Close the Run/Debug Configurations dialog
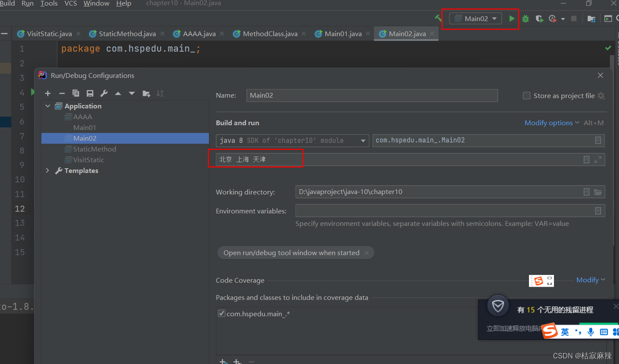This screenshot has height=364, width=619. [x=600, y=75]
